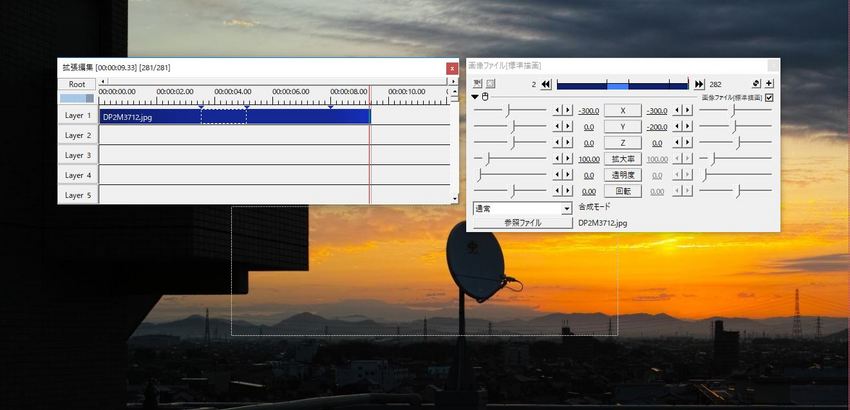Select the DP2M3712.jpg object on Layer 1
This screenshot has width=850, height=410.
point(235,117)
